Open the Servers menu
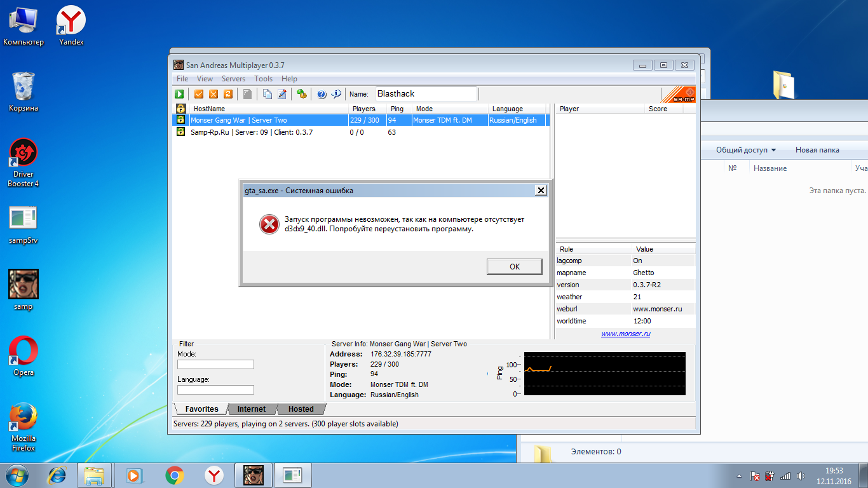This screenshot has width=868, height=488. [x=233, y=79]
